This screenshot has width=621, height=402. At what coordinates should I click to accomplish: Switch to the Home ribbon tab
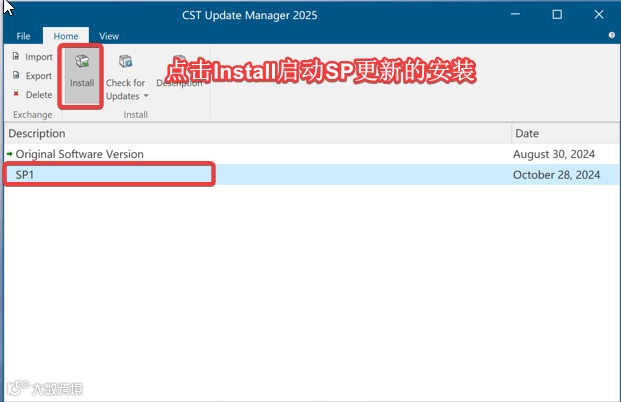pos(66,36)
